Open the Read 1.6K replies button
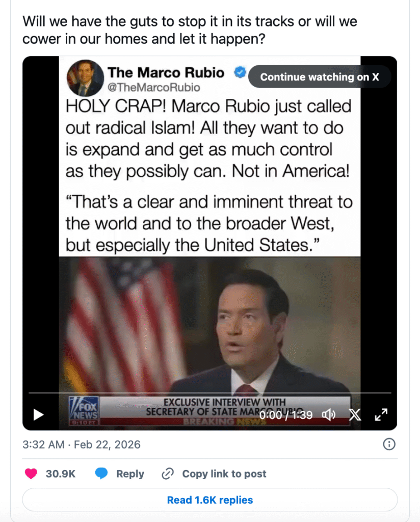 pos(209,500)
